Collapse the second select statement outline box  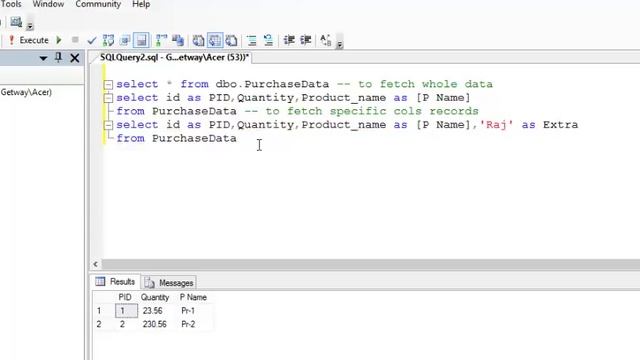click(x=108, y=98)
